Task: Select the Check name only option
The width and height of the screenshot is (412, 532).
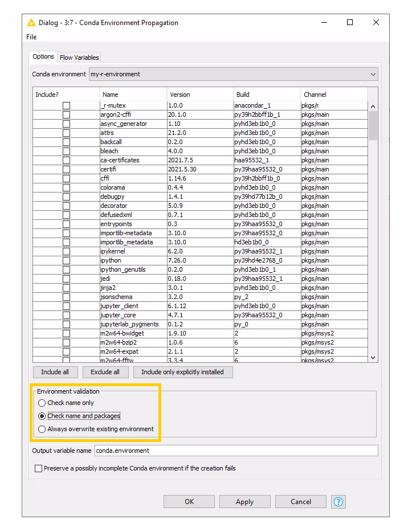Action: 42,403
